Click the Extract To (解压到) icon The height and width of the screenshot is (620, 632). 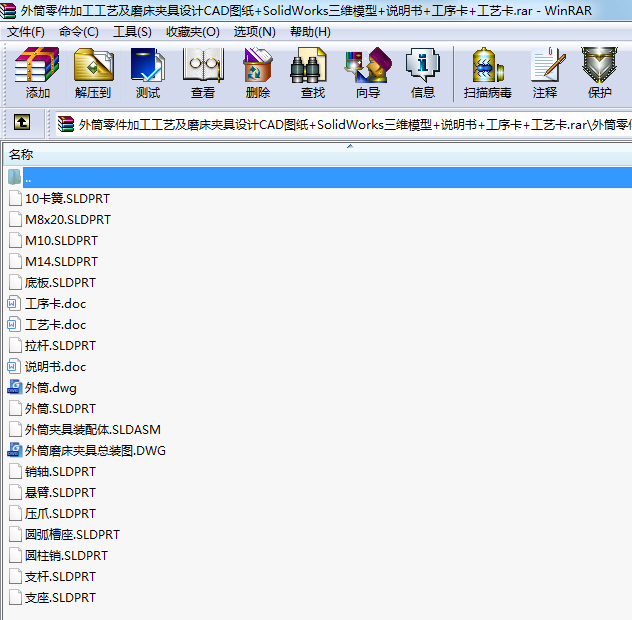tap(93, 65)
